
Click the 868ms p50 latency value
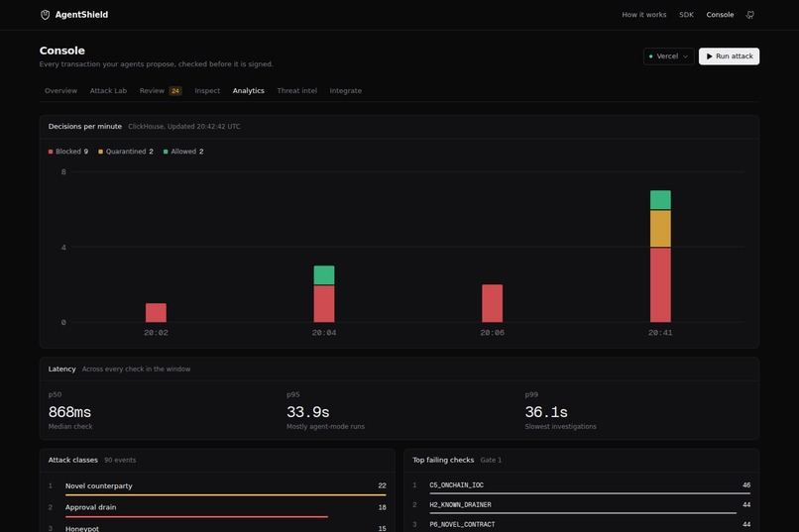pyautogui.click(x=69, y=412)
